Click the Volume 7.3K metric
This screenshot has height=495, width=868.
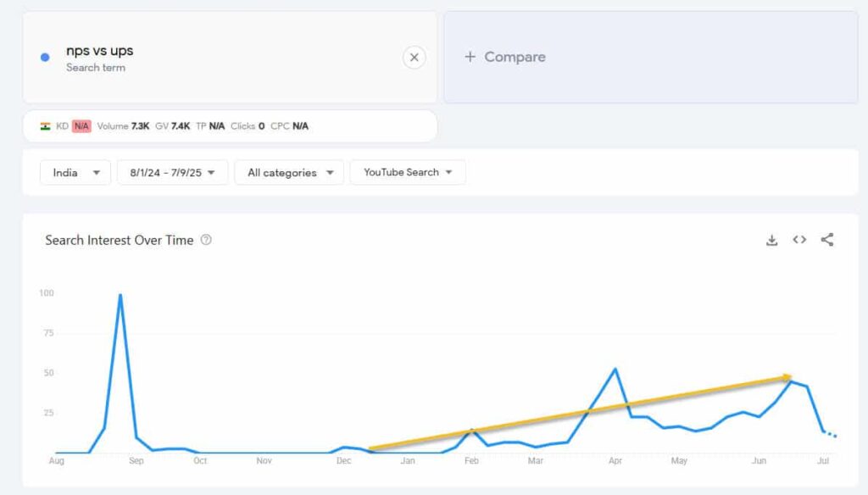click(123, 126)
